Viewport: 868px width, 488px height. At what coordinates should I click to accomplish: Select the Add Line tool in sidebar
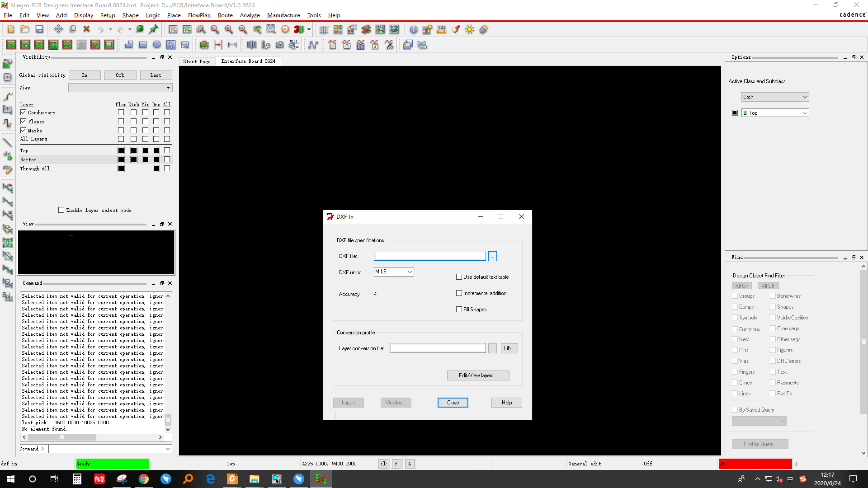coord(8,142)
